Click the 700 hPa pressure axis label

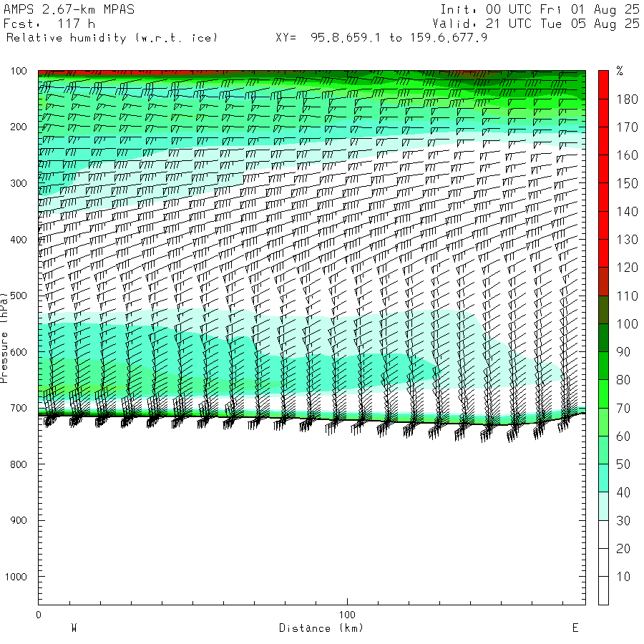click(x=19, y=408)
